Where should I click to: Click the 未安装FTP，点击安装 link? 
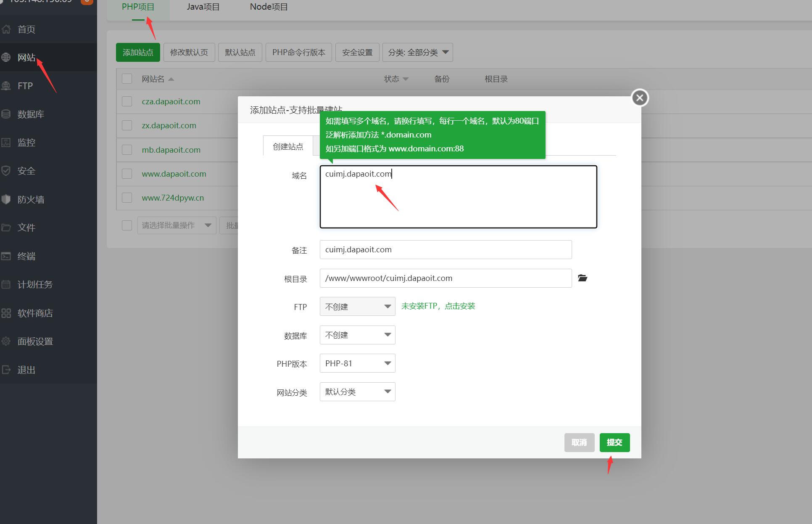(x=438, y=306)
